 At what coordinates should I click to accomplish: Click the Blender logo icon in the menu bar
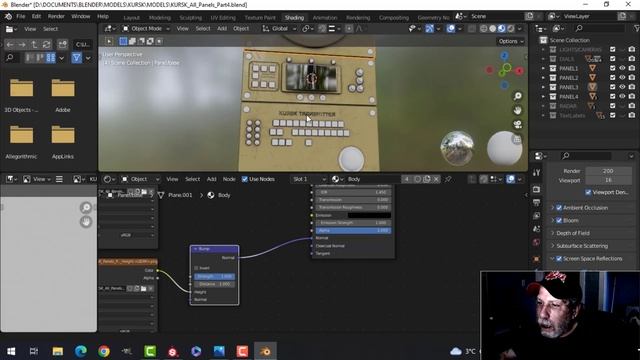(x=8, y=16)
